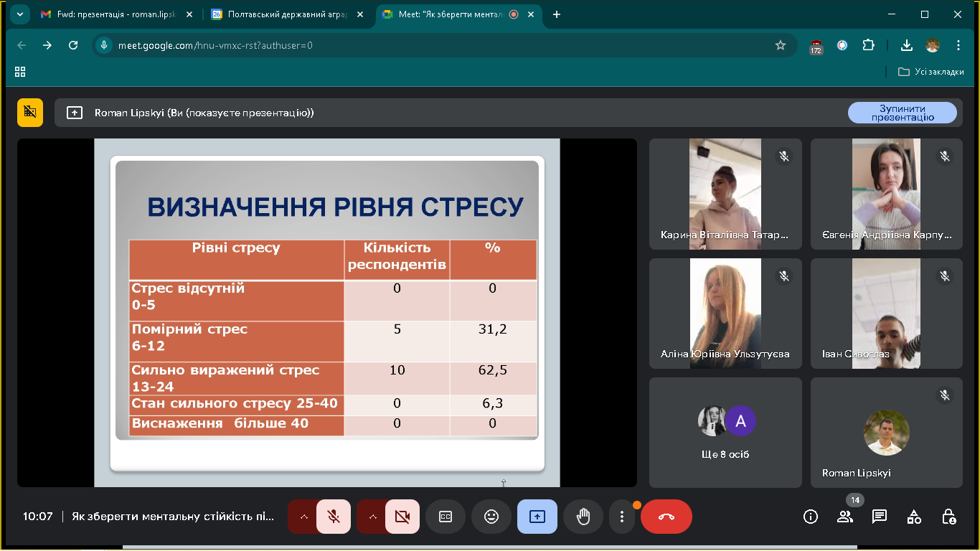Open the in-call chat panel

pyautogui.click(x=880, y=517)
